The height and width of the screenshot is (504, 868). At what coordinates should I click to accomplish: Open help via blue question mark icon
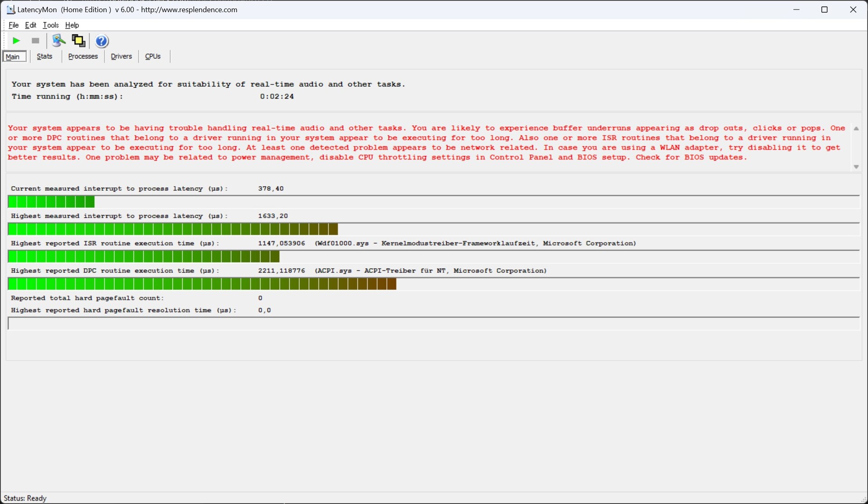[102, 41]
